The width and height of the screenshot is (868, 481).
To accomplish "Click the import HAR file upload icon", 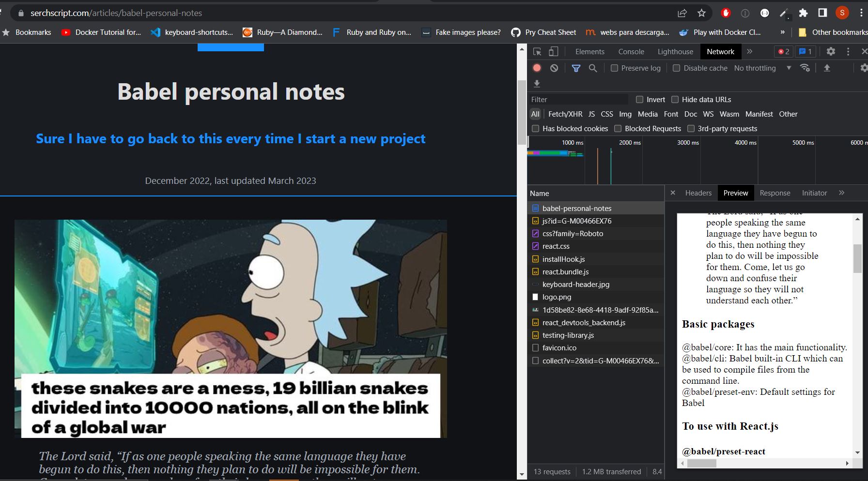I will 827,68.
